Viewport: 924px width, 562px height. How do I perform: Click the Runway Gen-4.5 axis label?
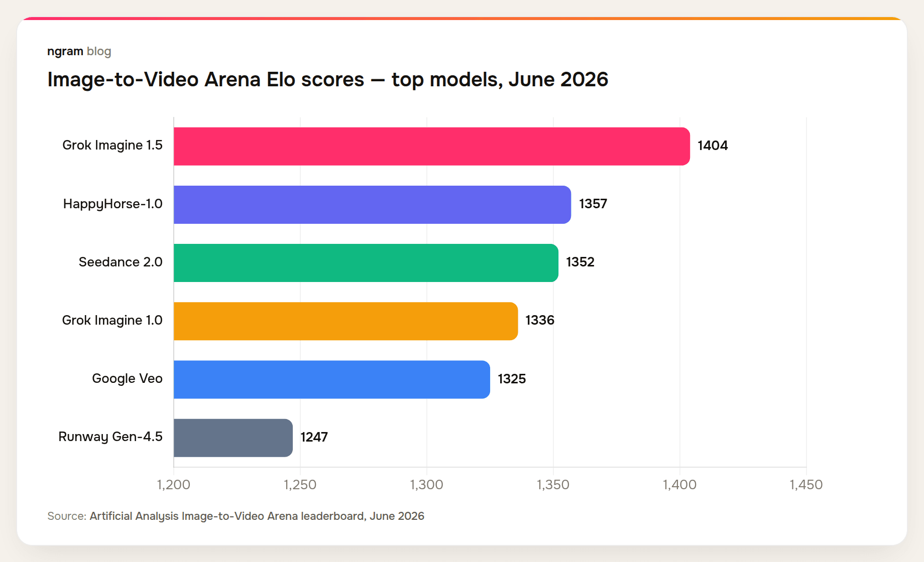110,437
